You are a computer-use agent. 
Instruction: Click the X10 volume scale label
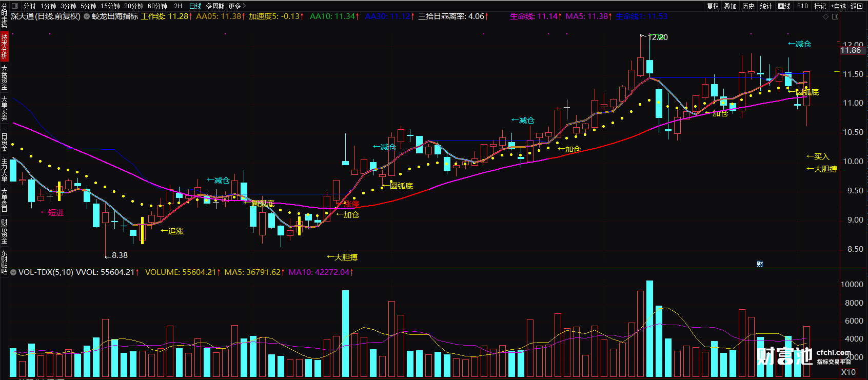pos(849,372)
